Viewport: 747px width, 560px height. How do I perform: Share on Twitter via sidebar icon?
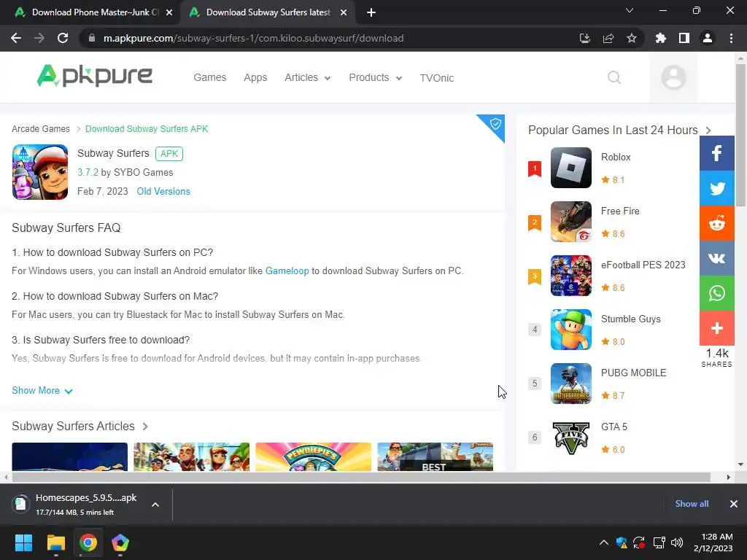coord(716,188)
